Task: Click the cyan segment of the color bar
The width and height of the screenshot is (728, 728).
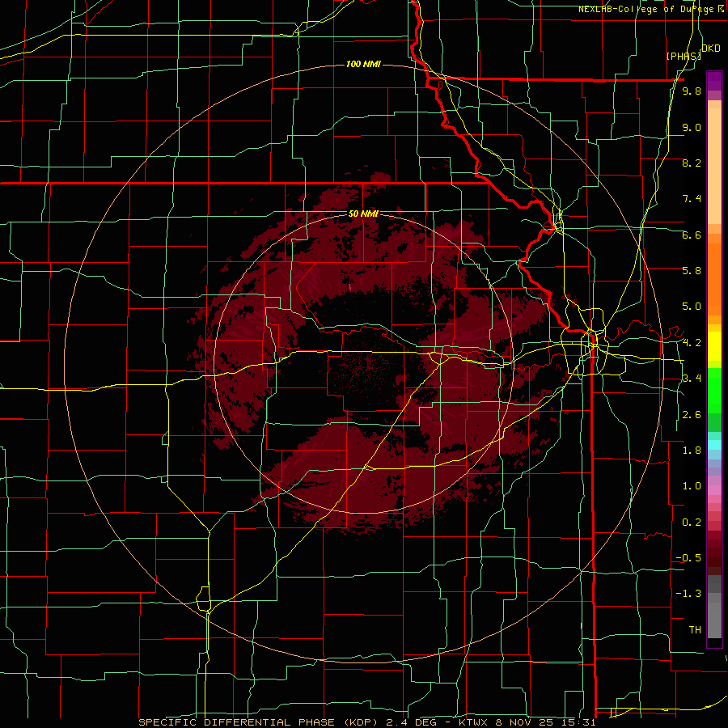Action: (x=714, y=445)
